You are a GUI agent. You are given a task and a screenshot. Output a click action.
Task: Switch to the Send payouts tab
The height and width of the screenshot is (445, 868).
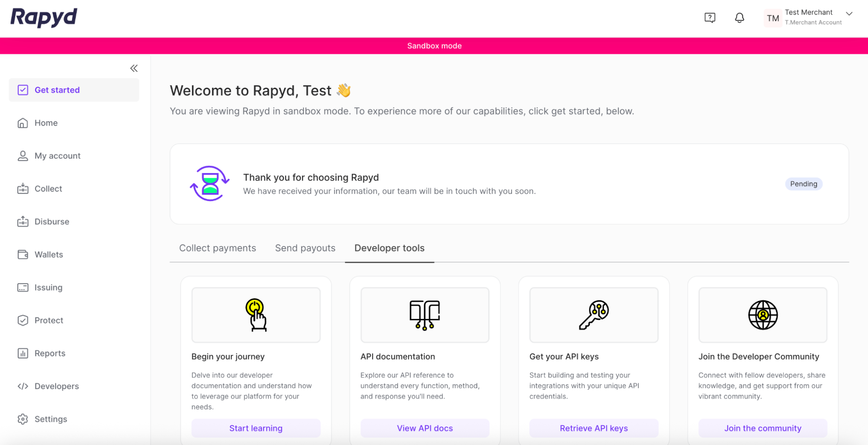click(305, 248)
